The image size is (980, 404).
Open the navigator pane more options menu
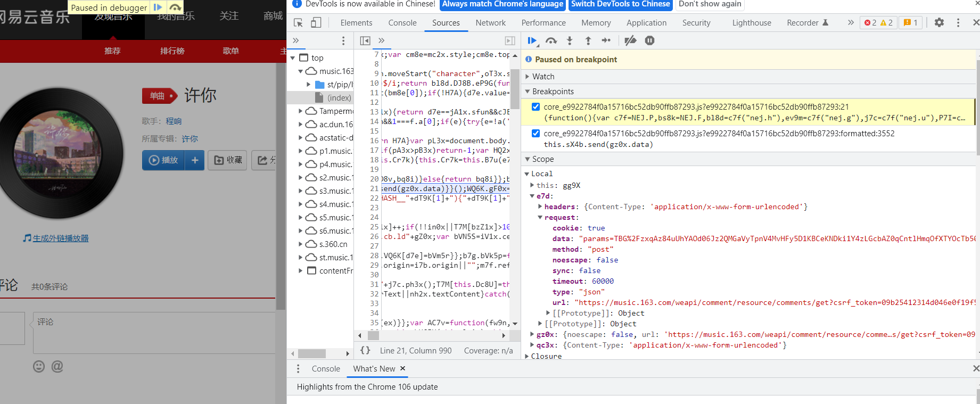coord(343,40)
